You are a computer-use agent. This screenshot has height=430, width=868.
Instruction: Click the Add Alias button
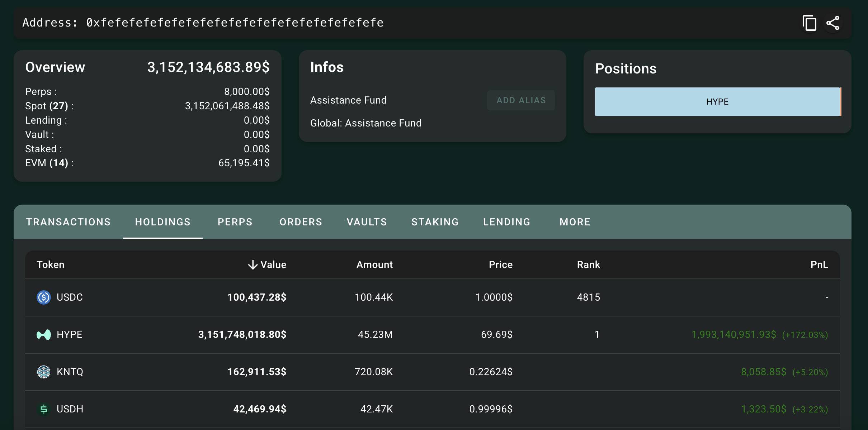pos(521,100)
